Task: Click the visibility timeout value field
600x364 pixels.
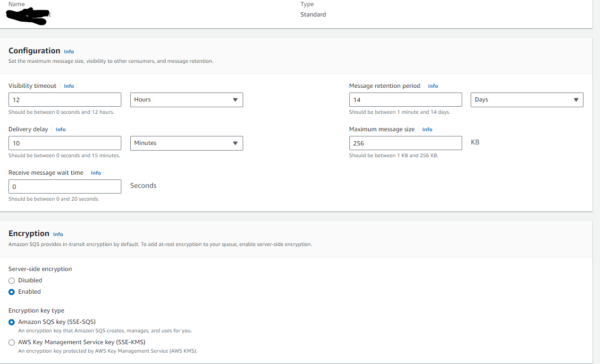Action: pyautogui.click(x=65, y=100)
